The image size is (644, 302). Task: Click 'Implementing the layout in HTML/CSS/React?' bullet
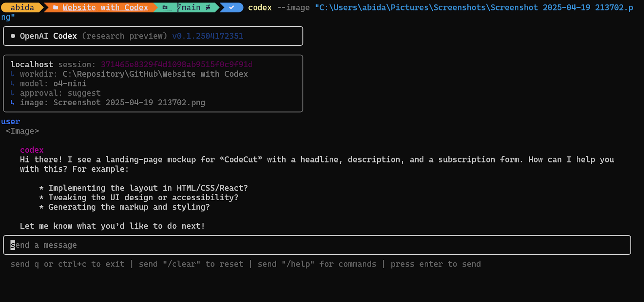tap(148, 188)
